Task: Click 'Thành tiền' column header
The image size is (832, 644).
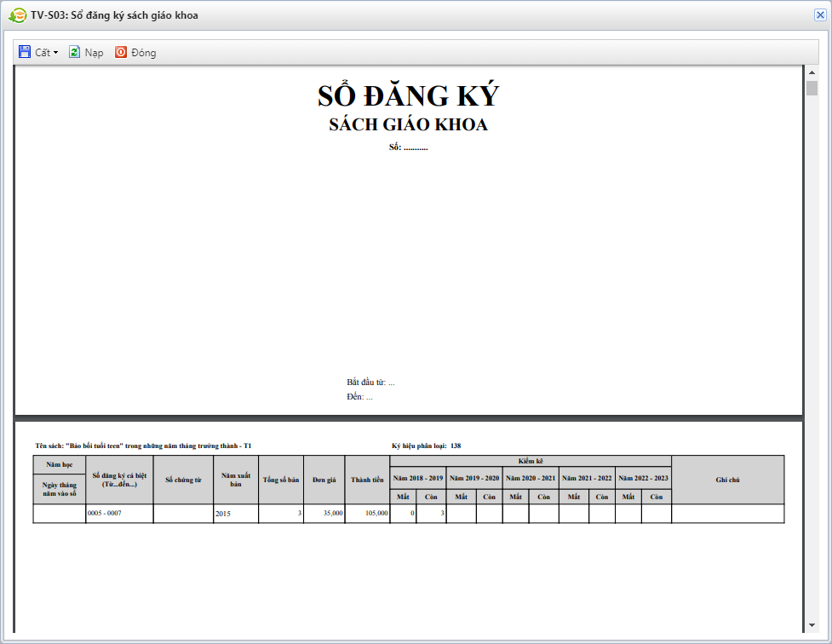Action: click(x=367, y=480)
